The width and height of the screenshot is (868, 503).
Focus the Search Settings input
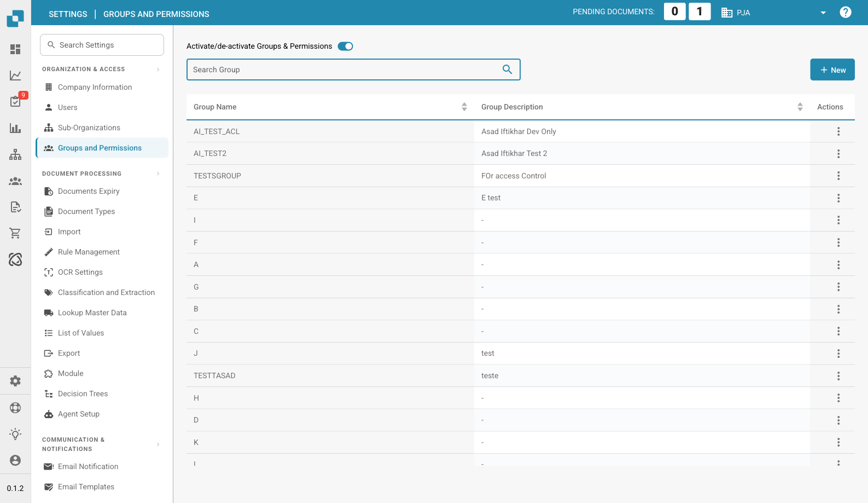[x=102, y=45]
